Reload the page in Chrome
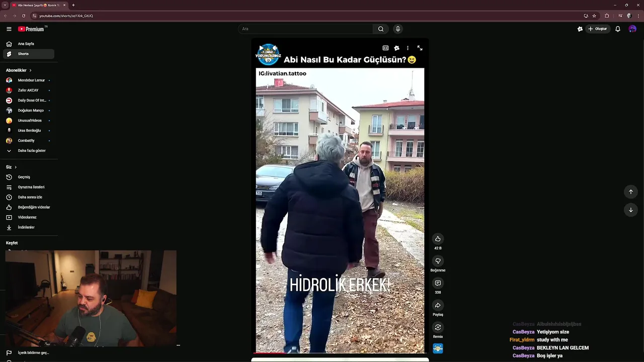Viewport: 644px width, 362px height. 23,16
